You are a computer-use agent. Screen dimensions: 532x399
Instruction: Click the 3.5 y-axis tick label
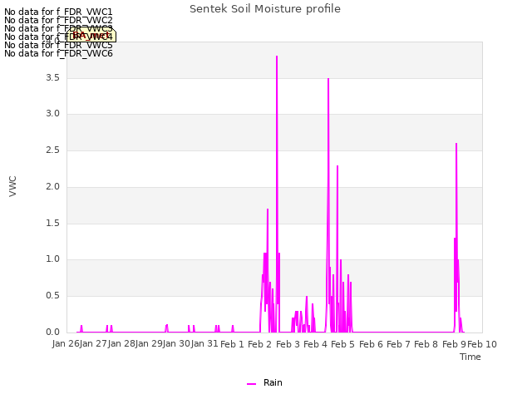pyautogui.click(x=52, y=77)
